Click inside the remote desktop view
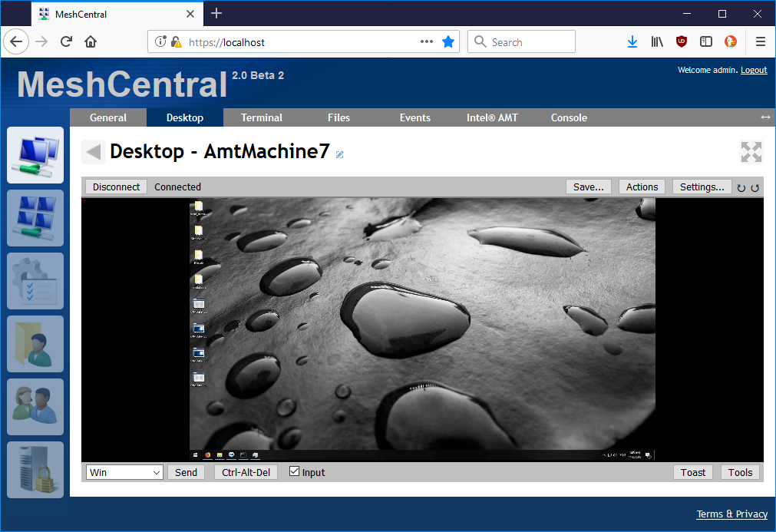The height and width of the screenshot is (532, 776). [x=422, y=322]
